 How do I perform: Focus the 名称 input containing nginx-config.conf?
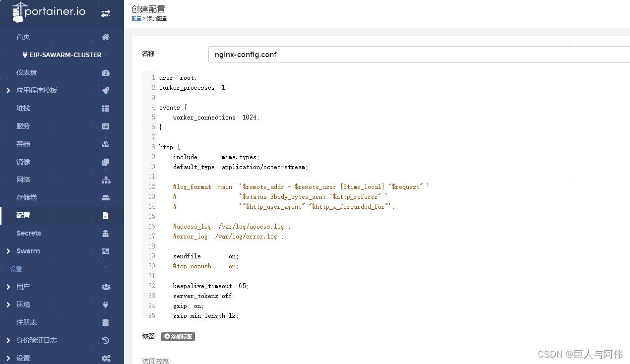[x=419, y=55]
